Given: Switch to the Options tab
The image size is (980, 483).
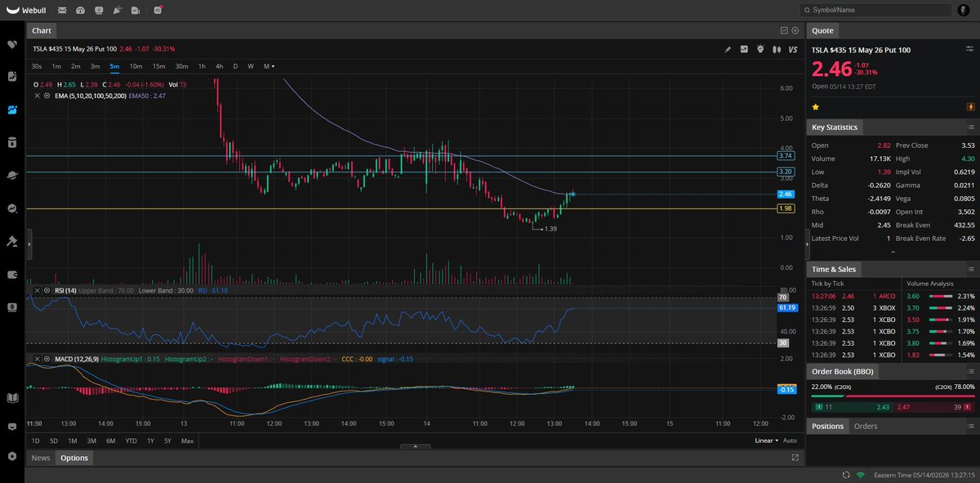Looking at the screenshot, I should pos(73,458).
